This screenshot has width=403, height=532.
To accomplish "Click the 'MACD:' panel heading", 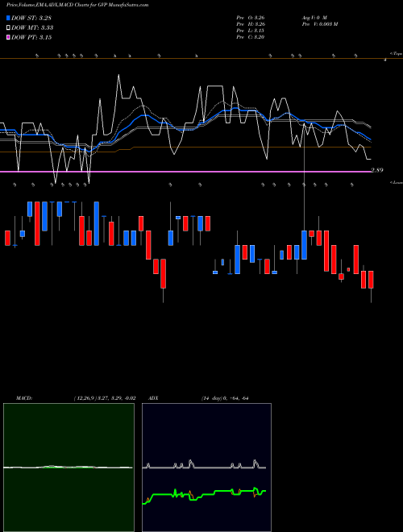I will point(24,398).
